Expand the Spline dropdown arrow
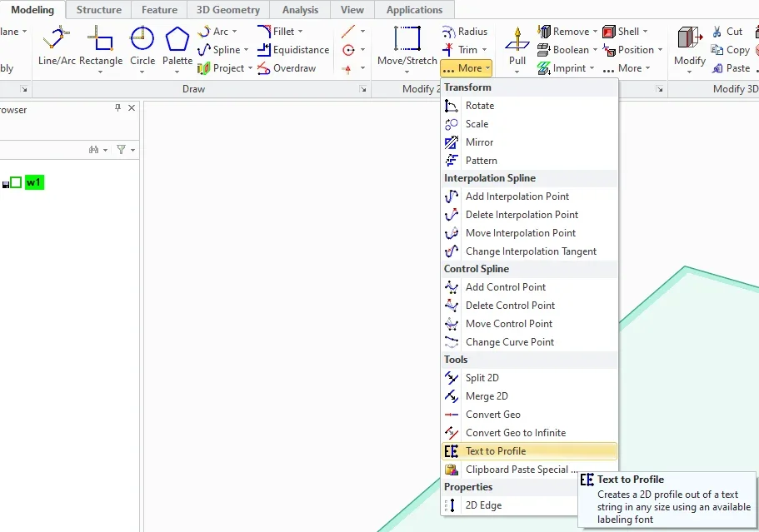759x532 pixels. point(247,50)
